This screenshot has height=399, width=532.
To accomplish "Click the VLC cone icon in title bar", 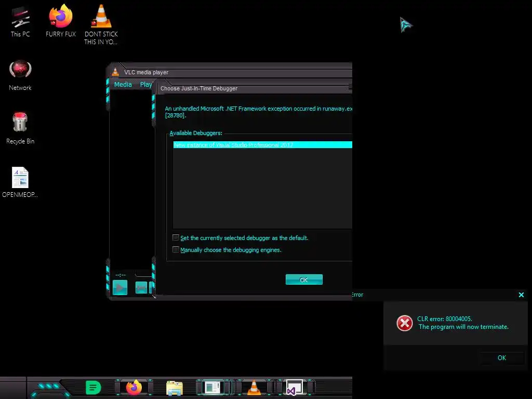I will [115, 72].
